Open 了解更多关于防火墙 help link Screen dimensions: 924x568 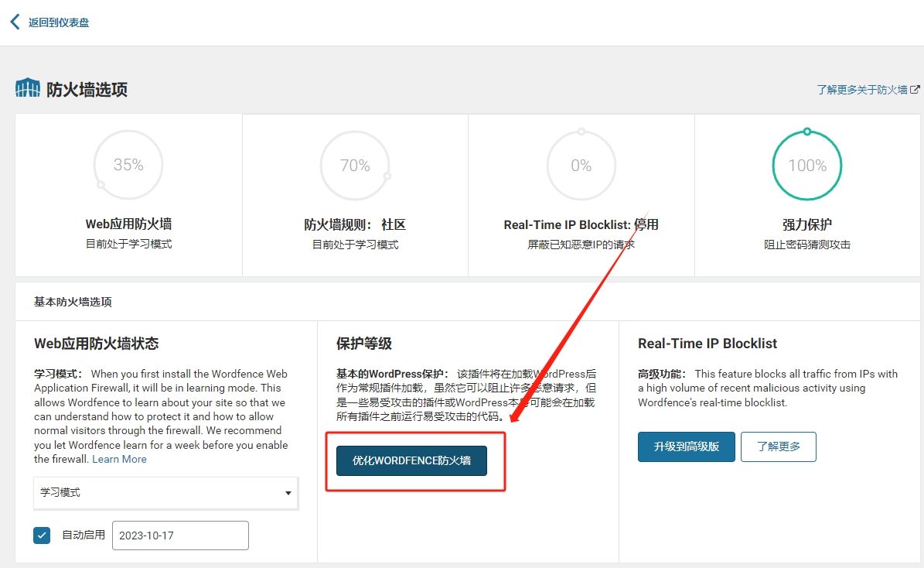(861, 90)
